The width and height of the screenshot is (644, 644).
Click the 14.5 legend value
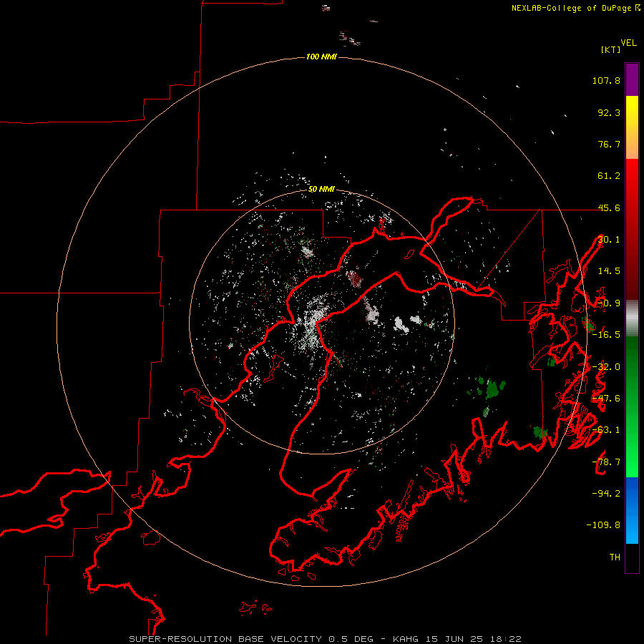(x=609, y=271)
